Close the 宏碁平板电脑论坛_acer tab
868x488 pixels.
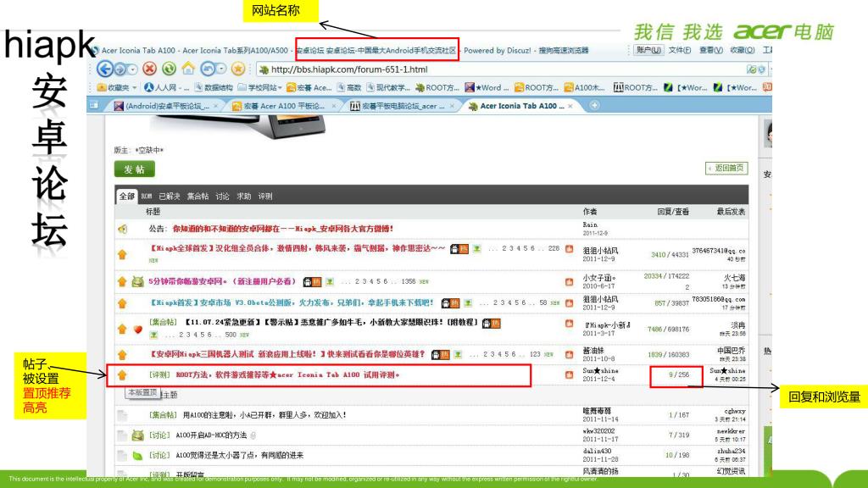pyautogui.click(x=453, y=106)
